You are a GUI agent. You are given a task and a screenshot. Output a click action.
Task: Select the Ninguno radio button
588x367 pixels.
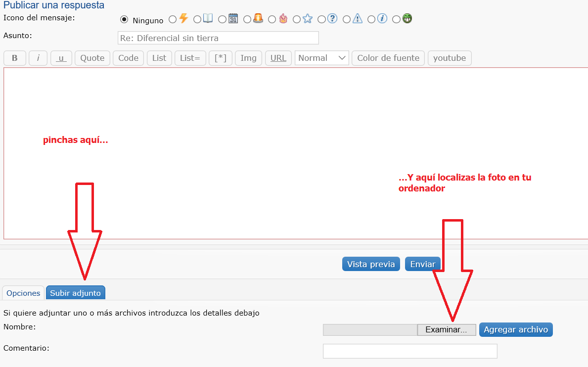pos(124,20)
